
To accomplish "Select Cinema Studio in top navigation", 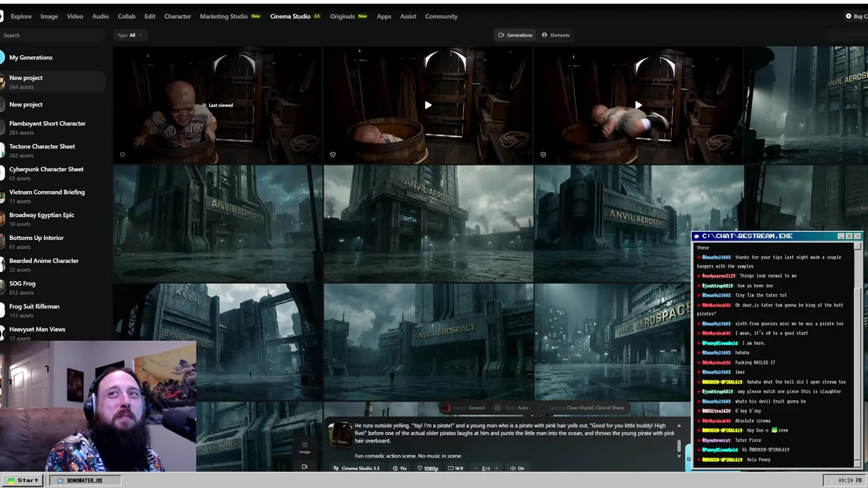I will [295, 16].
